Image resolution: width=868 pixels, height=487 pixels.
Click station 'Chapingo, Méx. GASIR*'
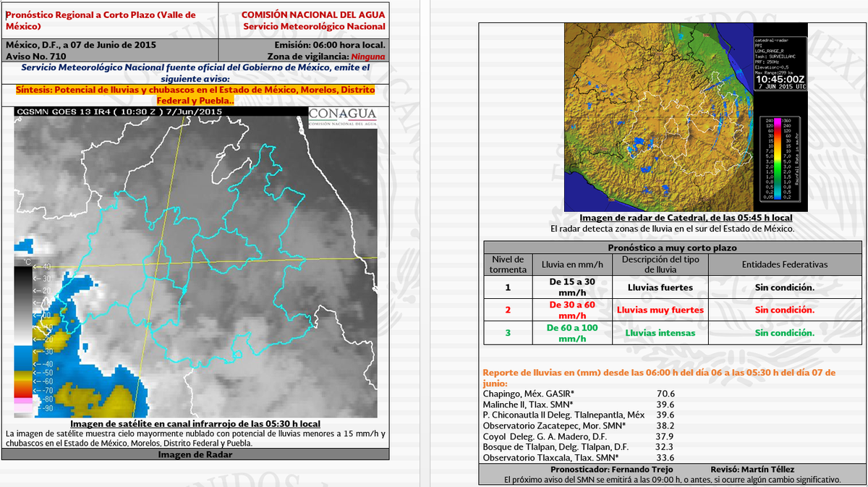[x=529, y=394]
